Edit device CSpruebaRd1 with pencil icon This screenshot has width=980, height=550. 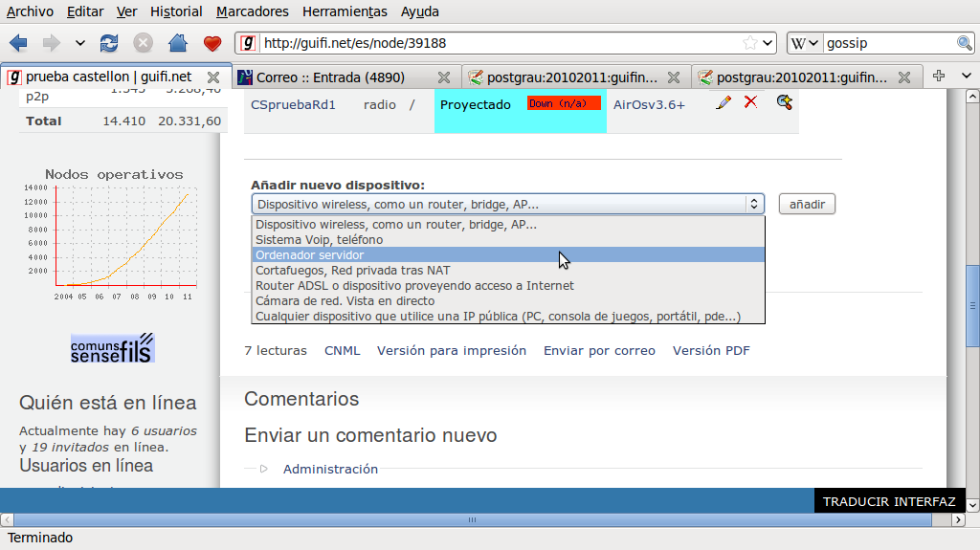point(724,102)
